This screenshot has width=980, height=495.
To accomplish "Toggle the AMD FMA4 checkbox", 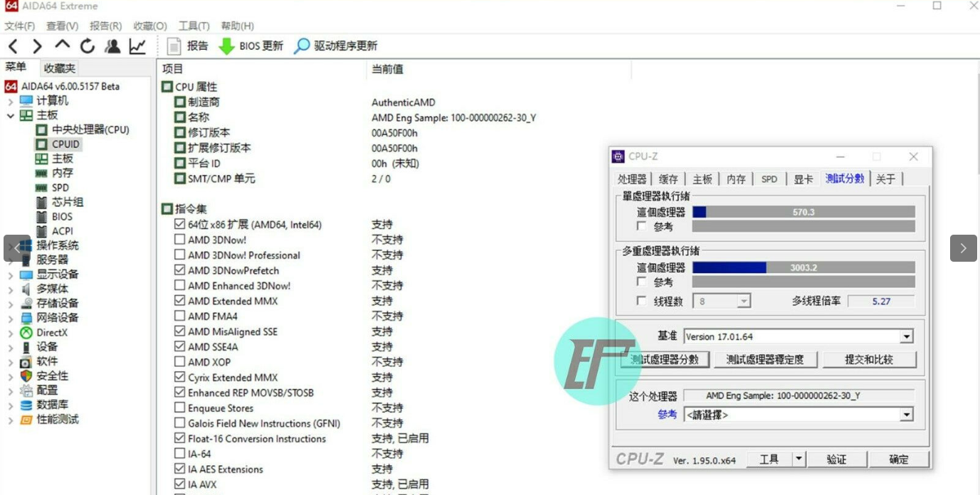I will pos(179,316).
